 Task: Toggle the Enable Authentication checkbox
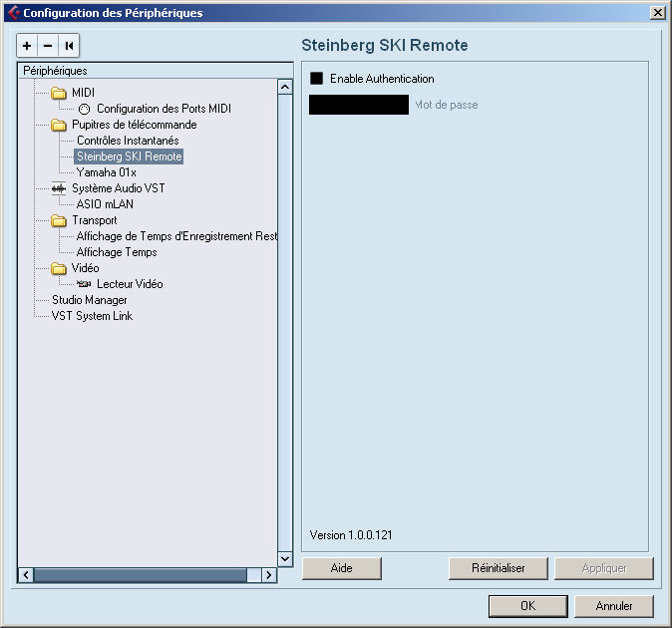pos(316,79)
